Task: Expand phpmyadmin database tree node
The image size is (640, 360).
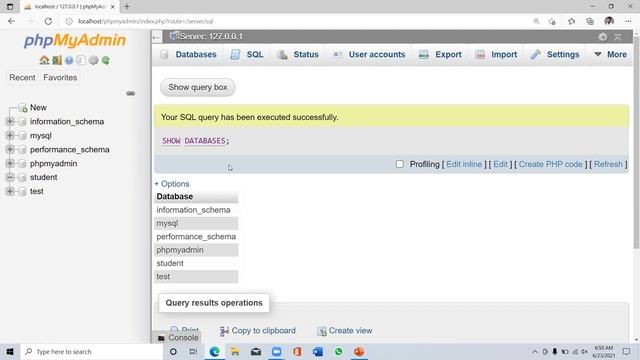Action: coord(10,163)
